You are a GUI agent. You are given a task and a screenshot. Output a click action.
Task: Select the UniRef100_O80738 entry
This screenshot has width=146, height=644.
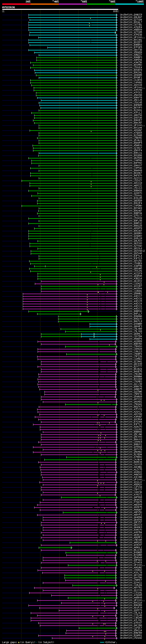click(x=131, y=50)
